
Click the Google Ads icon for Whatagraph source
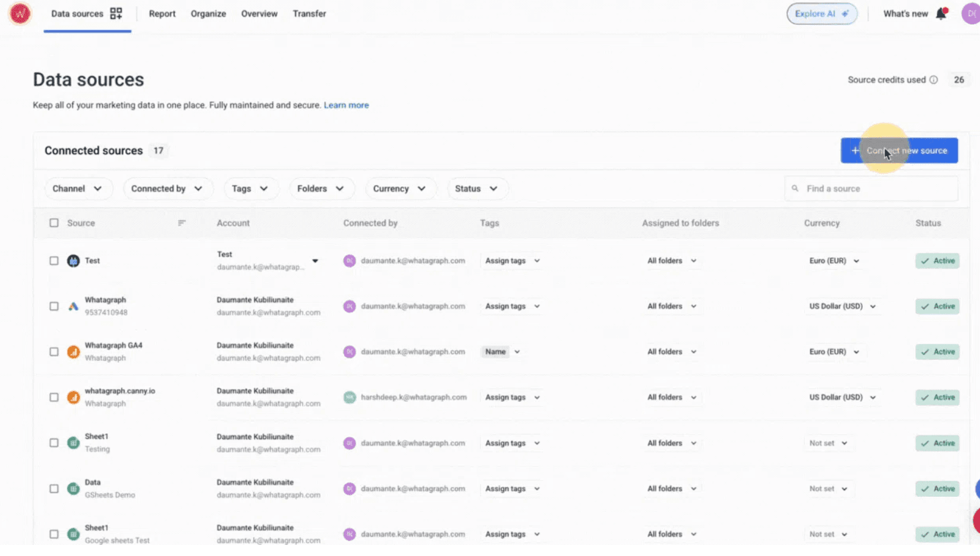73,306
